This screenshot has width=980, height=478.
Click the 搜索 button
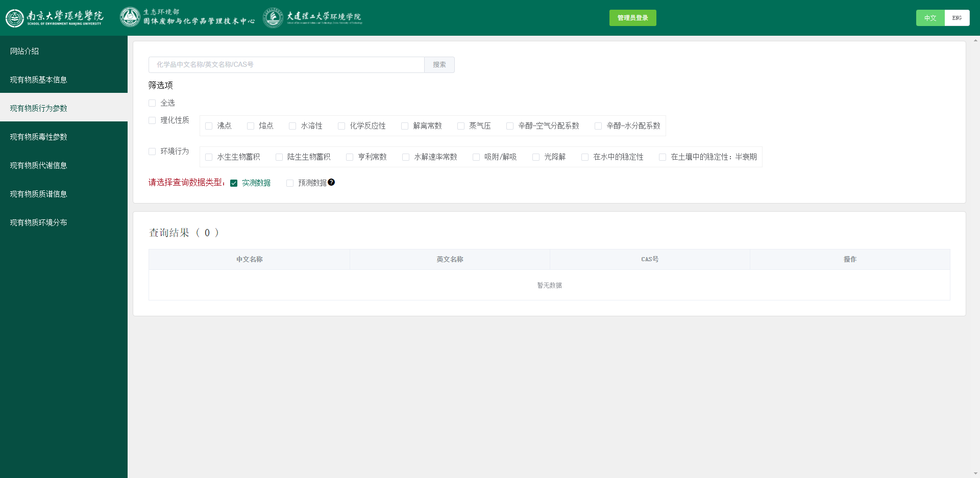tap(439, 65)
